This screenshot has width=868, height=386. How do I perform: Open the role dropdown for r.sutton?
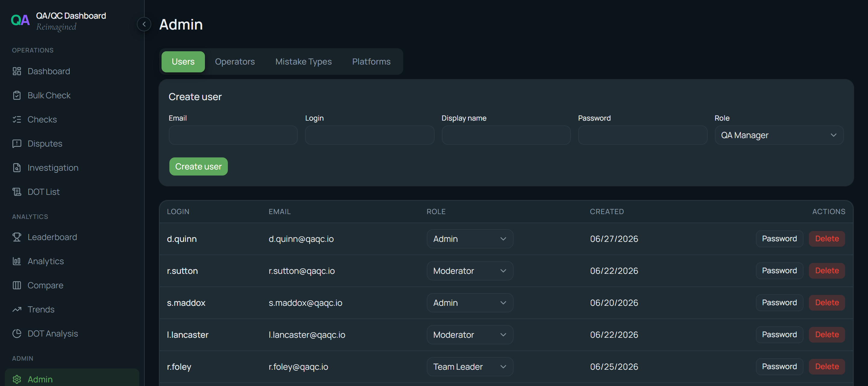470,271
